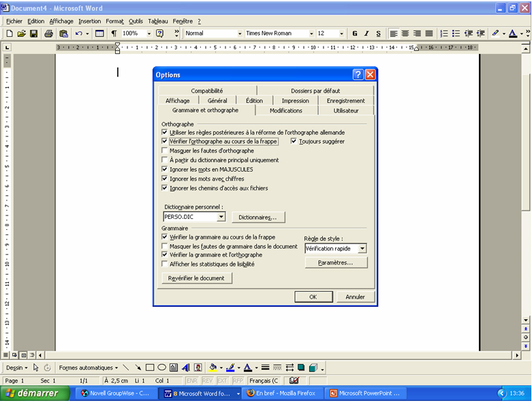Toggle bold formatting with the G button

354,33
